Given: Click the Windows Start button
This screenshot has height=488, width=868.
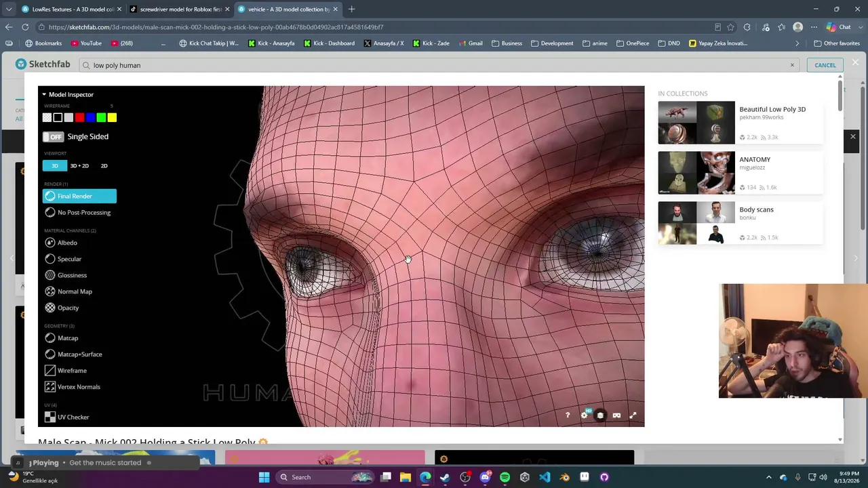Looking at the screenshot, I should 264,477.
